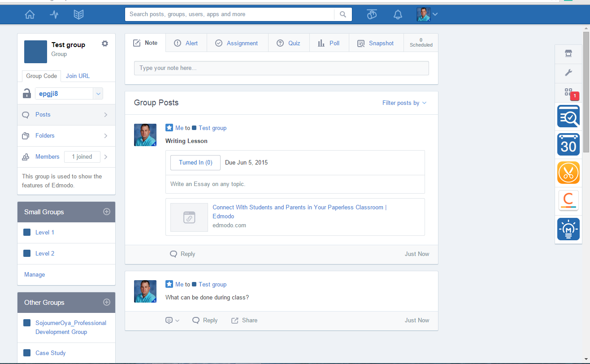The height and width of the screenshot is (364, 590).
Task: Open the Scheduled posts counter
Action: coord(421,43)
